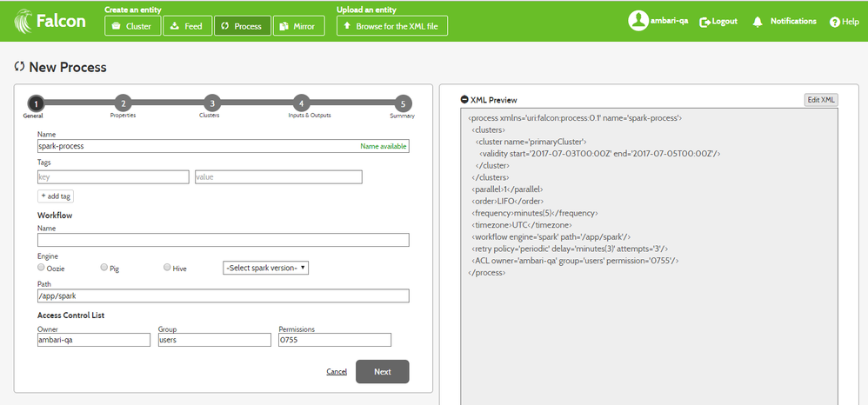Create a new Feed entity
Image resolution: width=868 pixels, height=405 pixels.
tap(187, 26)
